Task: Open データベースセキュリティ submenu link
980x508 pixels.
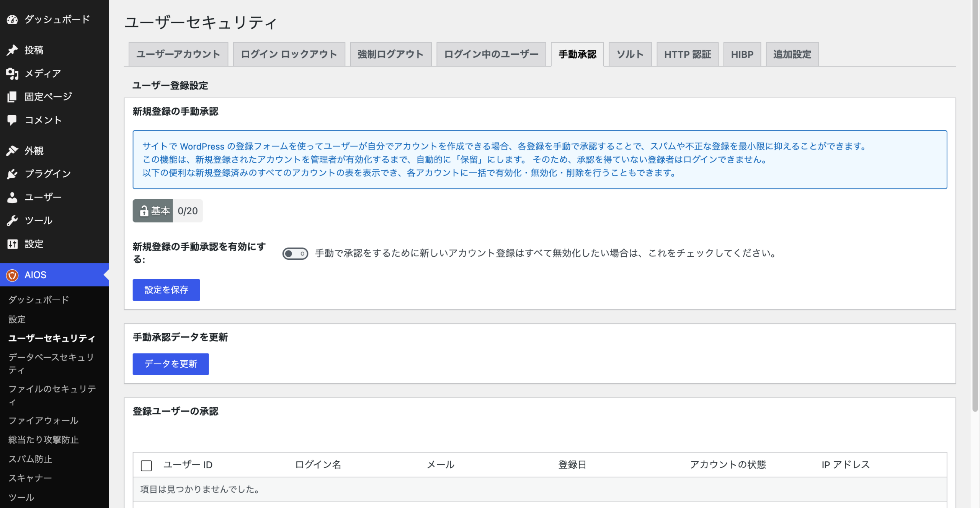Action: tap(52, 363)
